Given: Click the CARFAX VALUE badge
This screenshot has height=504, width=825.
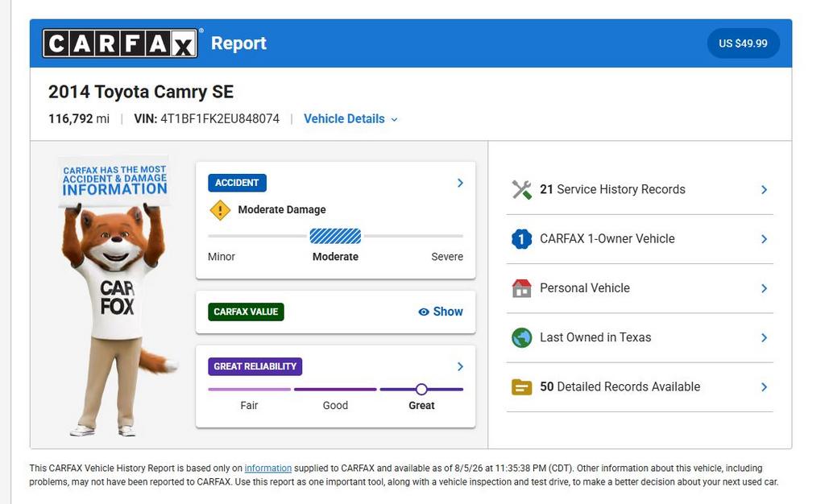Looking at the screenshot, I should click(246, 312).
